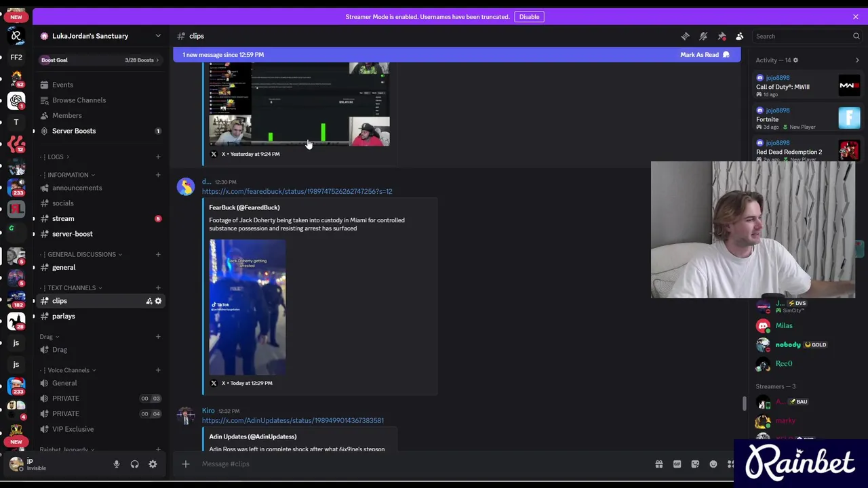Screen dimensions: 868x488
Task: Open clips channel settings gear
Action: (158, 301)
